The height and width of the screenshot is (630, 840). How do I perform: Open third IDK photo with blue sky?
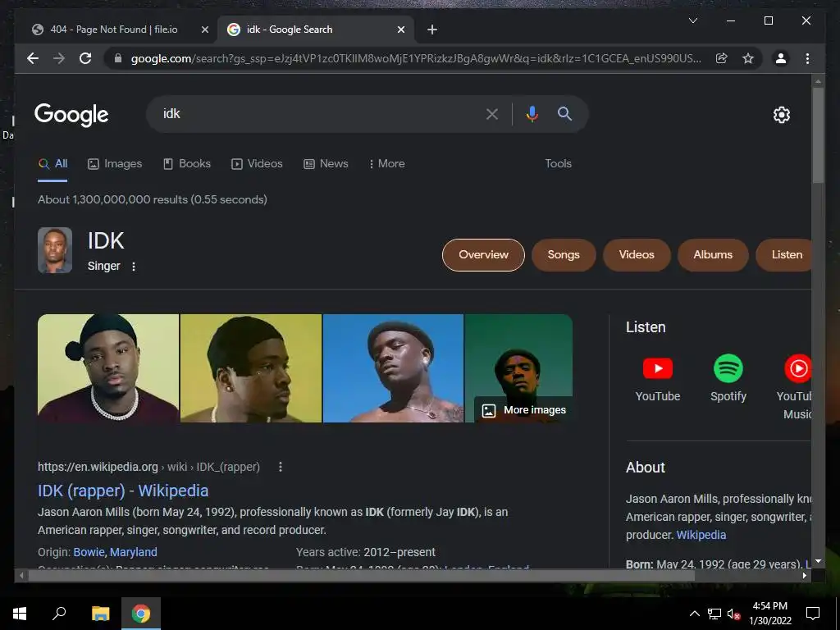point(393,368)
